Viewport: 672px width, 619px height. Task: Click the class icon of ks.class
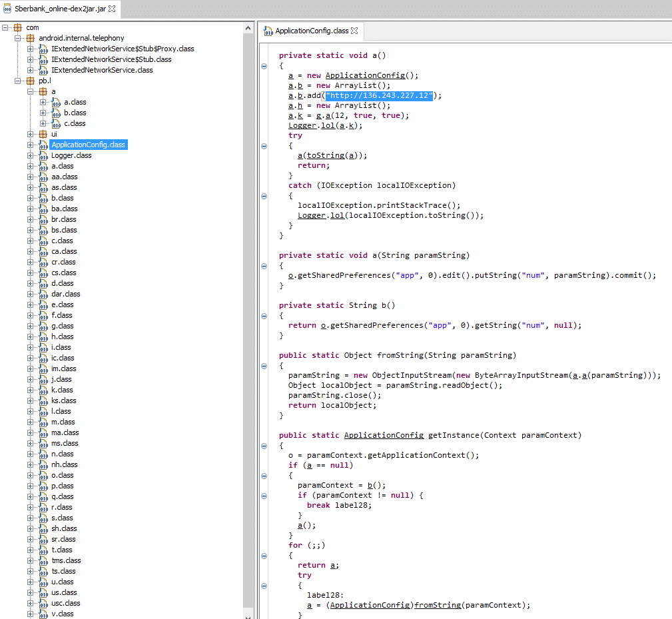pos(43,401)
